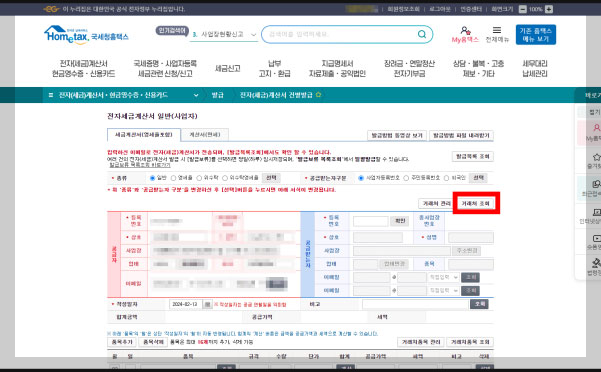Open 국세증명·사업자등록 menu
601x372 pixels.
165,69
